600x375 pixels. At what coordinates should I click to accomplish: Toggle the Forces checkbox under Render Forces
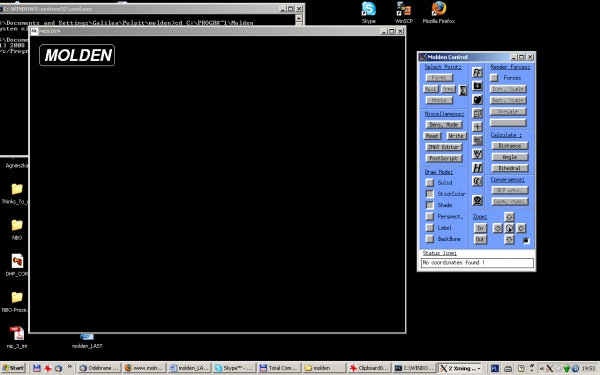pos(494,78)
